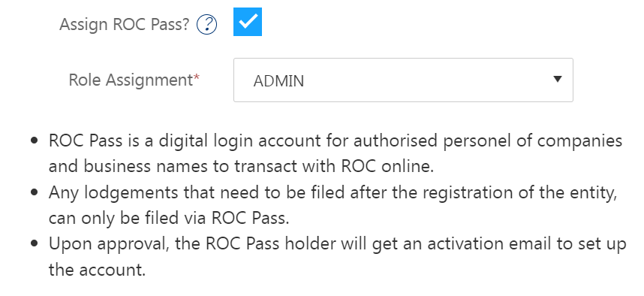Click the third bullet point dot

click(35, 244)
